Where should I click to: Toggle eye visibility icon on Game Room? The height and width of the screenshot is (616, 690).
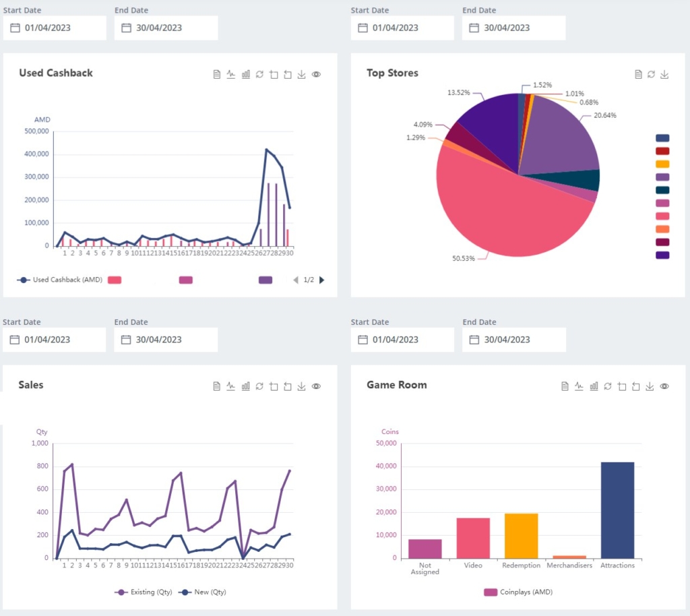pyautogui.click(x=664, y=386)
